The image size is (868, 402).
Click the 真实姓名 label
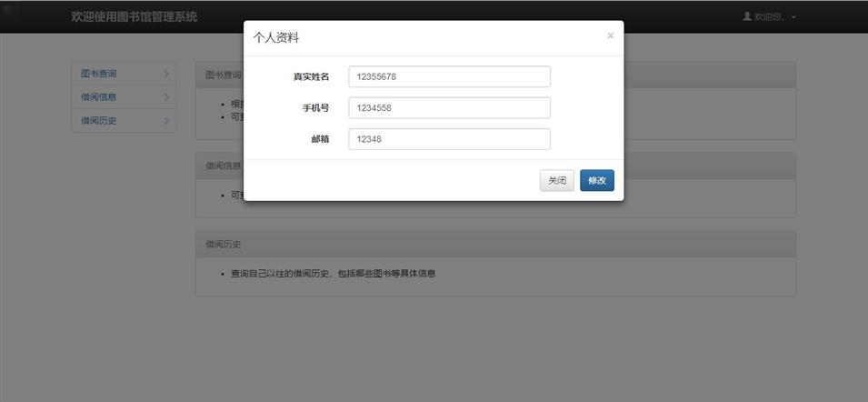pos(311,77)
